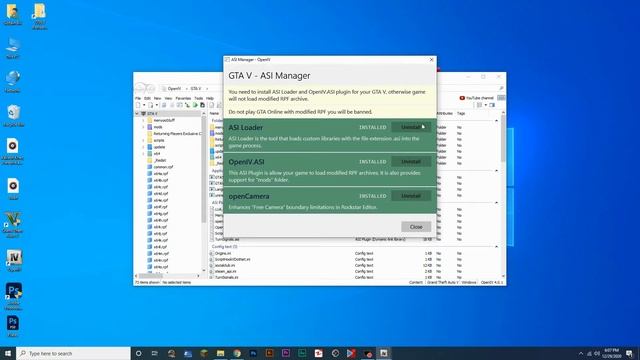The width and height of the screenshot is (640, 360).
Task: Open the New menu in OpenIV
Action: [157, 98]
